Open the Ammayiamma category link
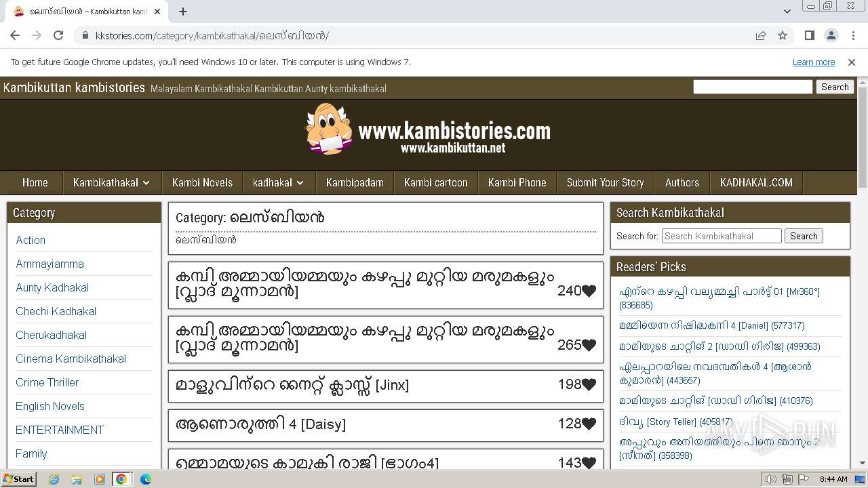The image size is (868, 488). (50, 264)
